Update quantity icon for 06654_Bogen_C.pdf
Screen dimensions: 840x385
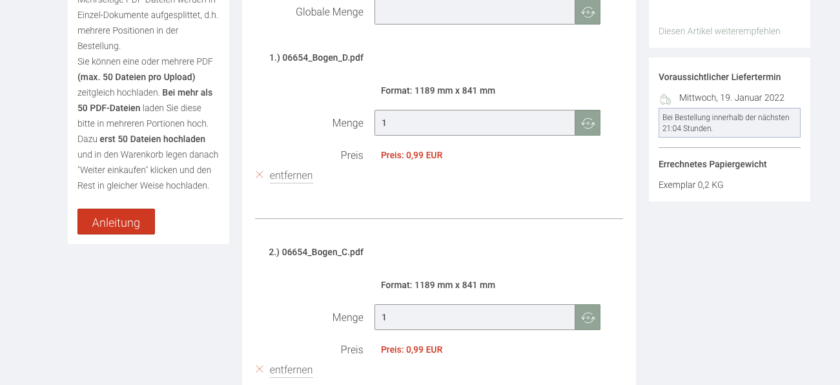coord(588,318)
